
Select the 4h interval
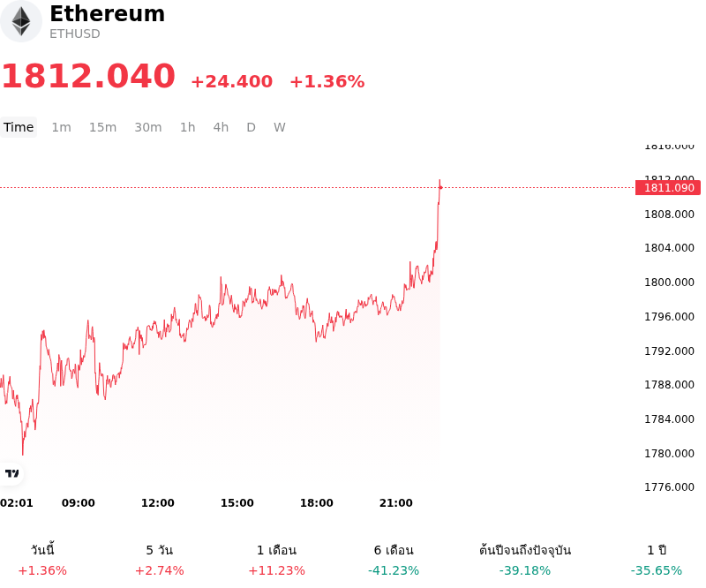coord(221,127)
